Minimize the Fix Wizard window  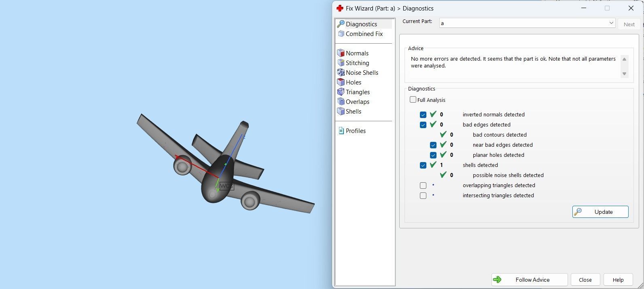[x=584, y=8]
